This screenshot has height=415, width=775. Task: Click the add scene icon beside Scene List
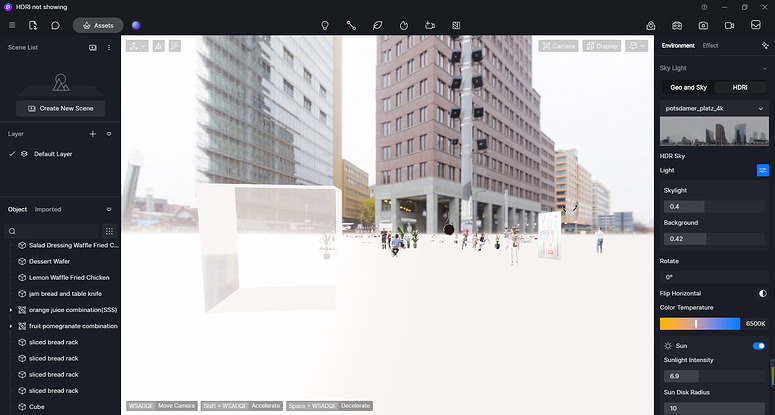tap(92, 47)
